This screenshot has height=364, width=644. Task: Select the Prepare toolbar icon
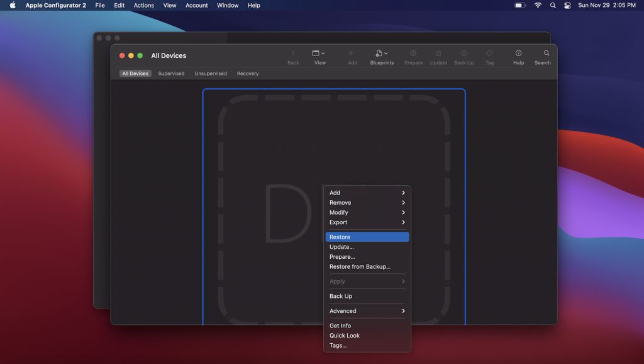[413, 57]
